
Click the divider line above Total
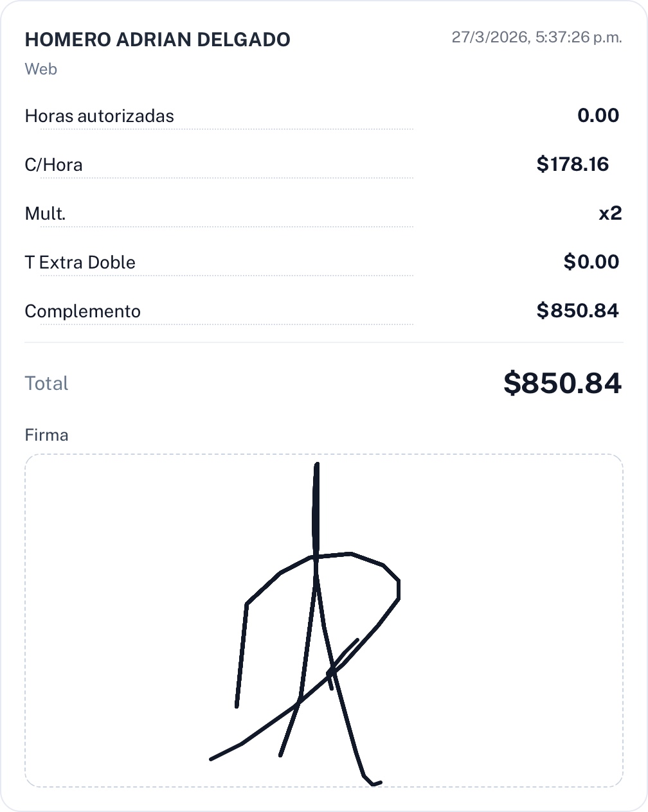pyautogui.click(x=324, y=342)
